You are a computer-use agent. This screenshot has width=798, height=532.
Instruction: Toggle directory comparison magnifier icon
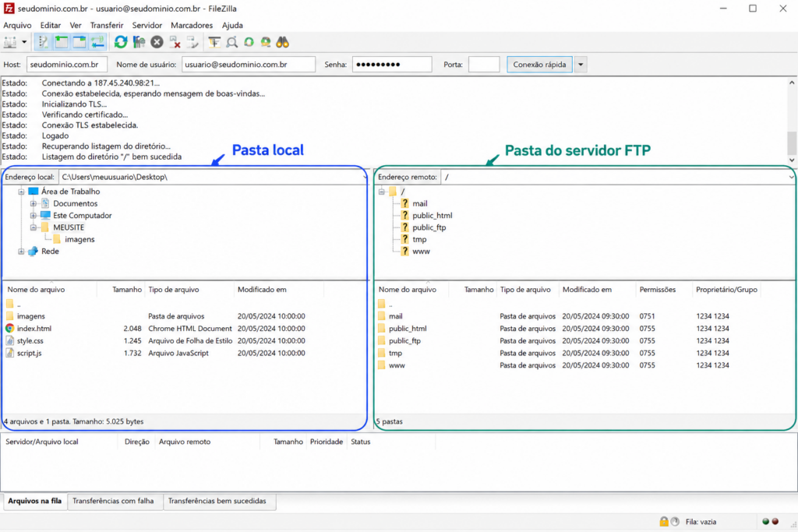pos(231,43)
